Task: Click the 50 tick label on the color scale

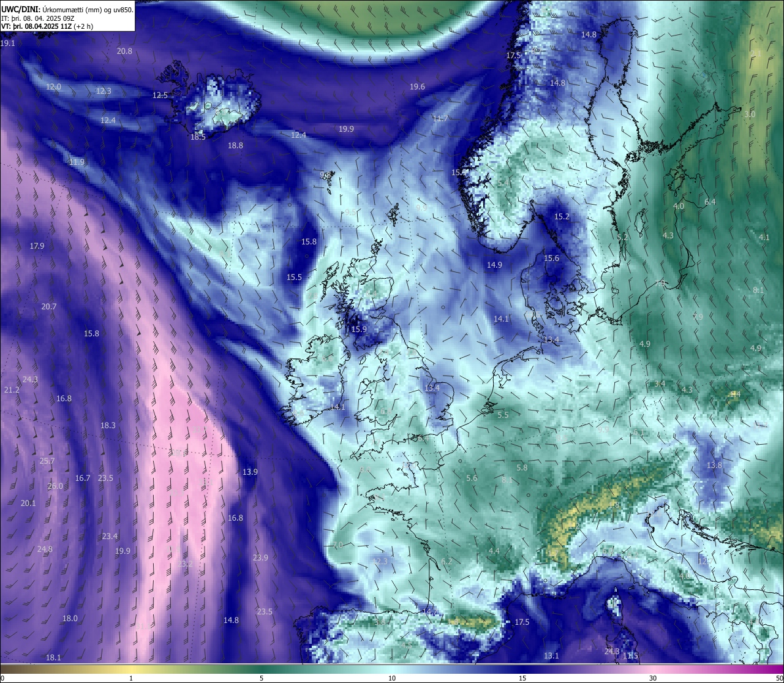Action: tap(779, 678)
